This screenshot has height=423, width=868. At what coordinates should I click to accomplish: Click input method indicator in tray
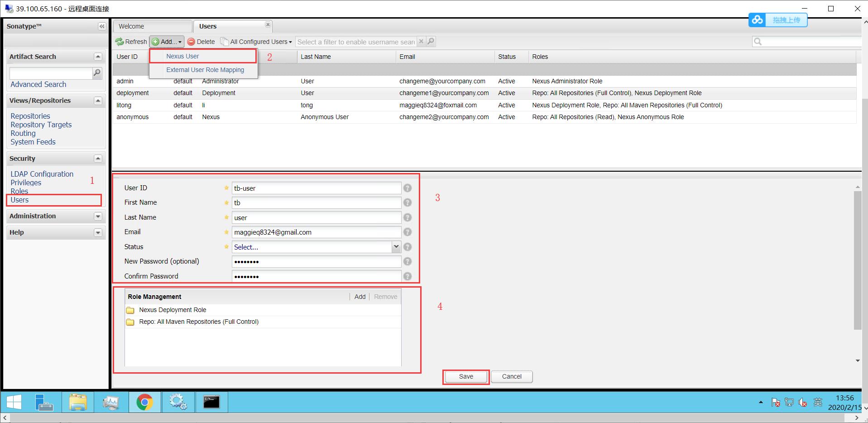[x=818, y=402]
